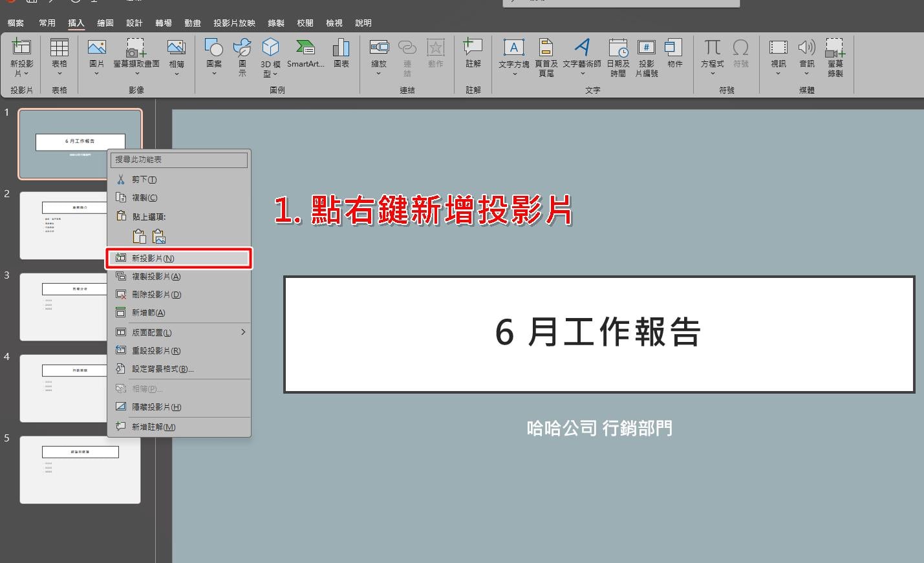
Task: Add a comment with 註解 icon
Action: pyautogui.click(x=473, y=53)
